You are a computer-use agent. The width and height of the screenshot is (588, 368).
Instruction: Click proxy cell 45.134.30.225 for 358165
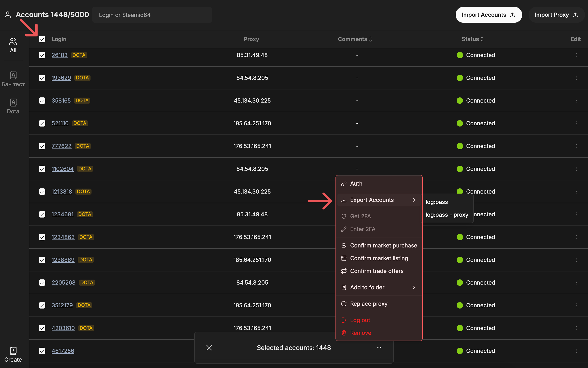click(252, 101)
